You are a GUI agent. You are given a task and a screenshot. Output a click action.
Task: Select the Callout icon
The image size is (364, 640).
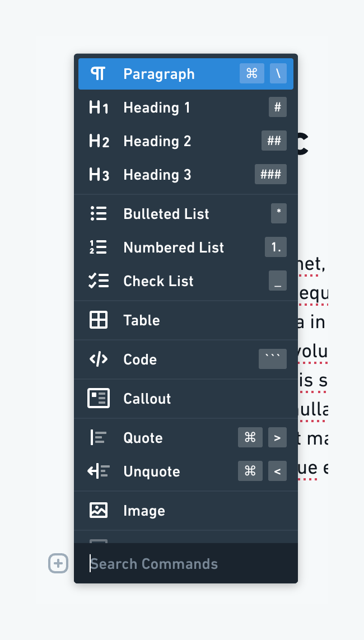pos(99,398)
